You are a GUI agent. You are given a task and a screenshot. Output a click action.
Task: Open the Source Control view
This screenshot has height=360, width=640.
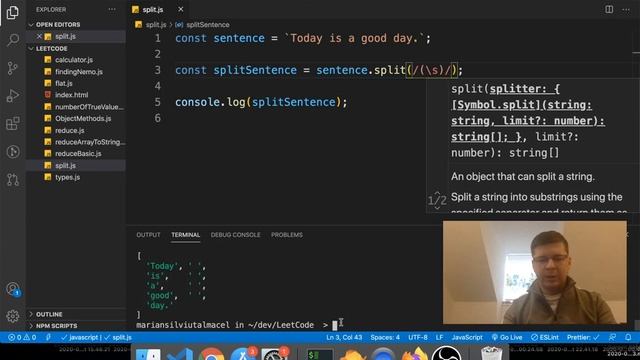13,68
